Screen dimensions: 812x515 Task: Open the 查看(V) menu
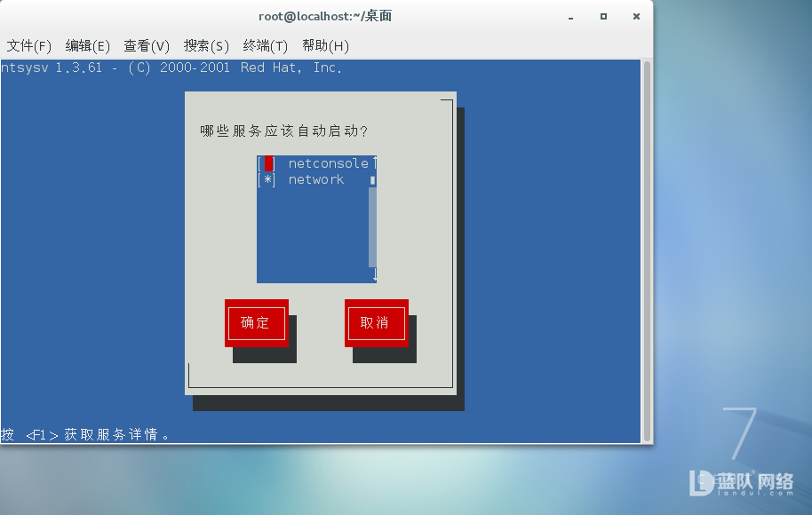tap(147, 46)
